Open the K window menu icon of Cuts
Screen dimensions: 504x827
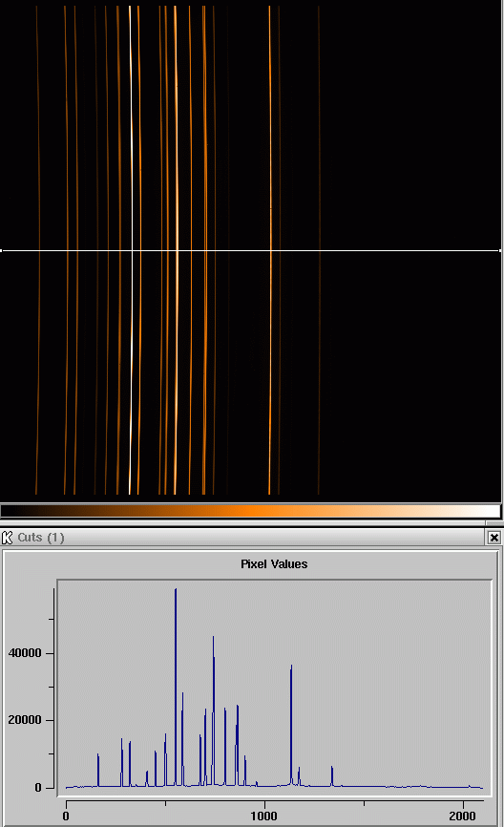pos(7,538)
